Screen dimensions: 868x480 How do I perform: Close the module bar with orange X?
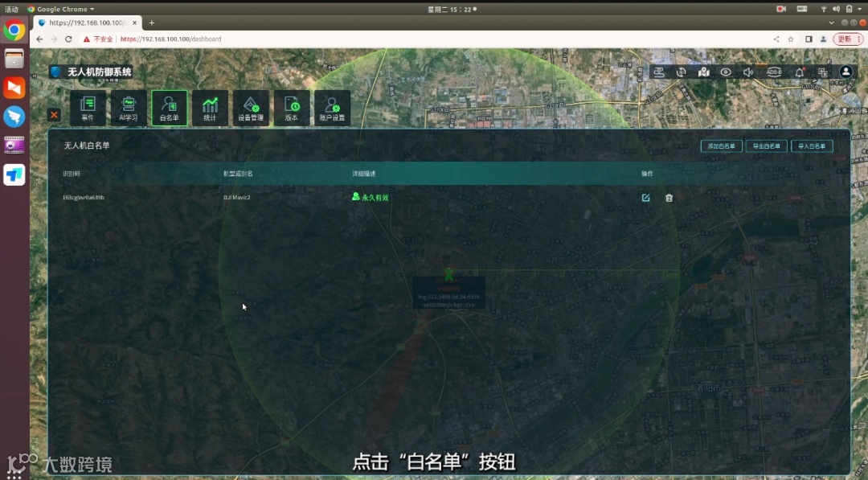tap(54, 115)
